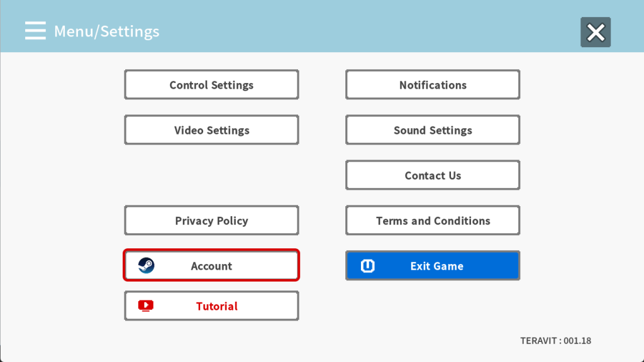This screenshot has height=362, width=644.
Task: Click the power icon on Exit Game
Action: click(x=367, y=266)
